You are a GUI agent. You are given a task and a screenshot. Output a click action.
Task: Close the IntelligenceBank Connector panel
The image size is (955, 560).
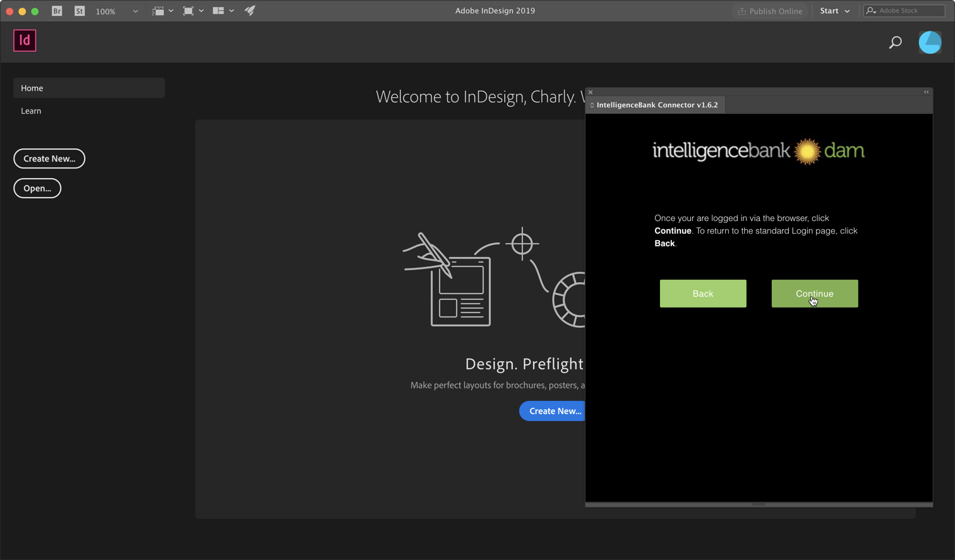(591, 92)
